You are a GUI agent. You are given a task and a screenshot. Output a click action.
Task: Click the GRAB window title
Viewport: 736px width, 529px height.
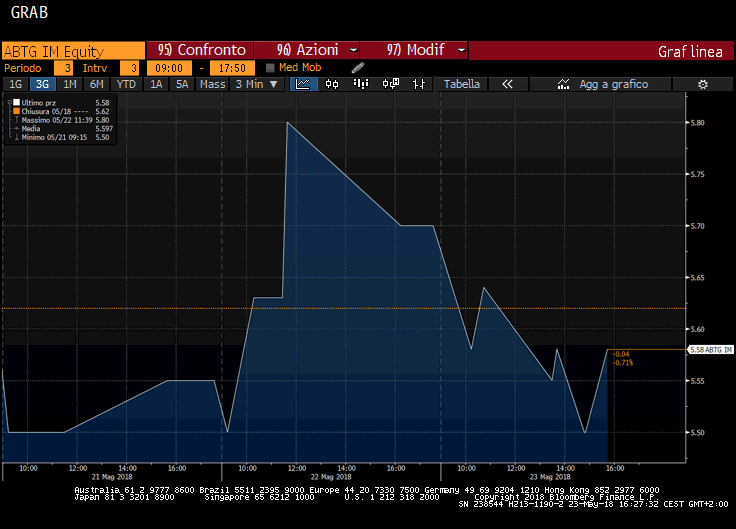[x=29, y=13]
